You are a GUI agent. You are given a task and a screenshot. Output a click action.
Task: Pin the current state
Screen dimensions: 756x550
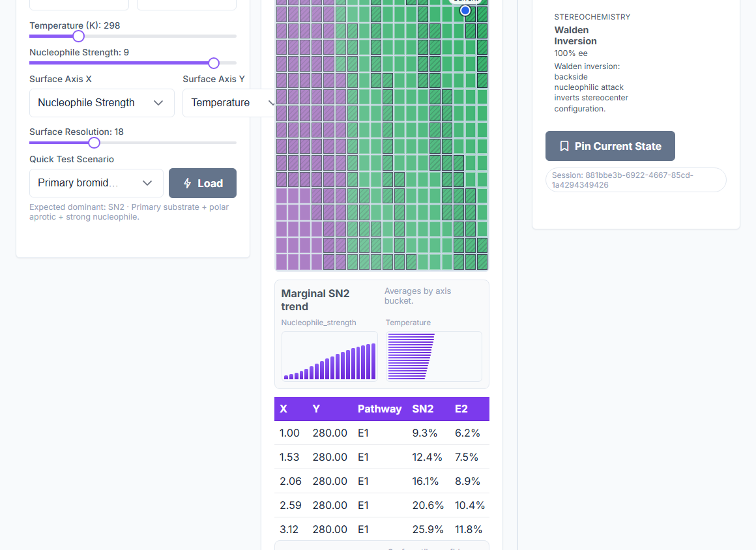coord(610,146)
